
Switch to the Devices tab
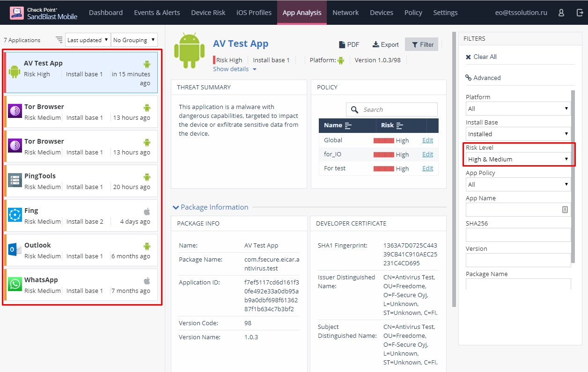tap(382, 13)
